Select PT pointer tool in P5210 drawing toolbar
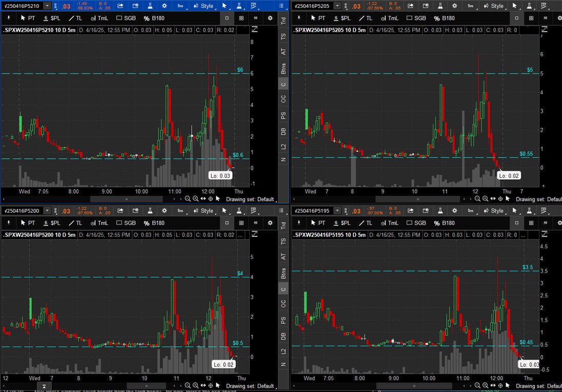The width and height of the screenshot is (562, 392). pyautogui.click(x=28, y=18)
